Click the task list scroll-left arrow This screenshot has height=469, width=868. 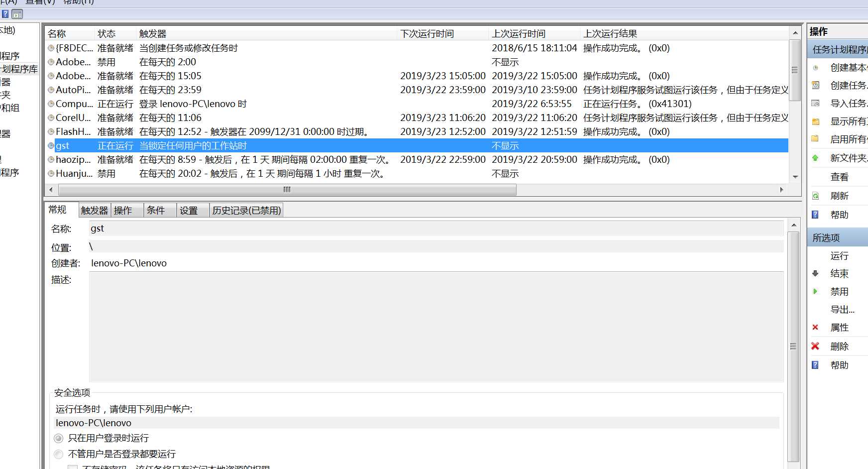coord(51,190)
